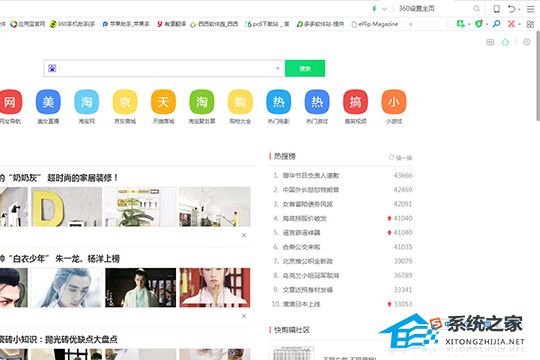Open the orange 天 shortcut tile

[163, 102]
